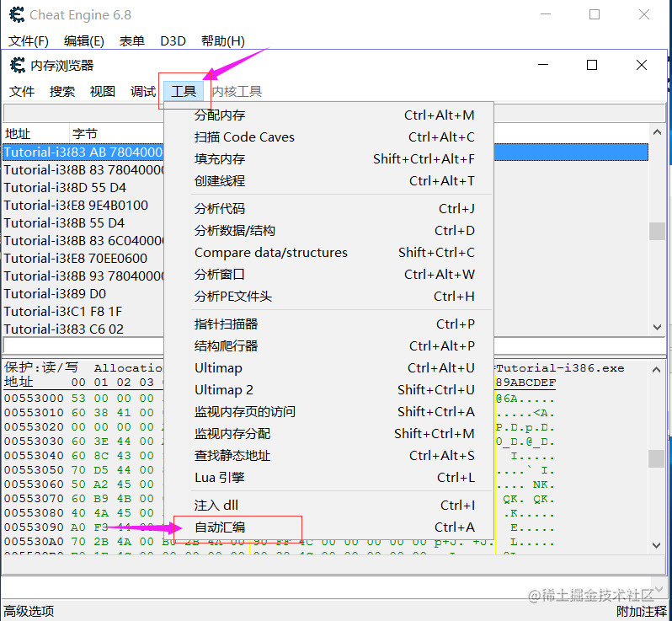
Task: Open 结构爬行器 from tools menu
Action: click(328, 345)
